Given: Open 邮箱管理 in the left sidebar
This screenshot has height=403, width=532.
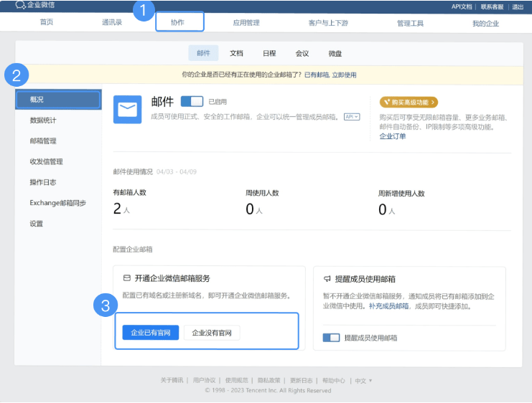Looking at the screenshot, I should tap(43, 141).
